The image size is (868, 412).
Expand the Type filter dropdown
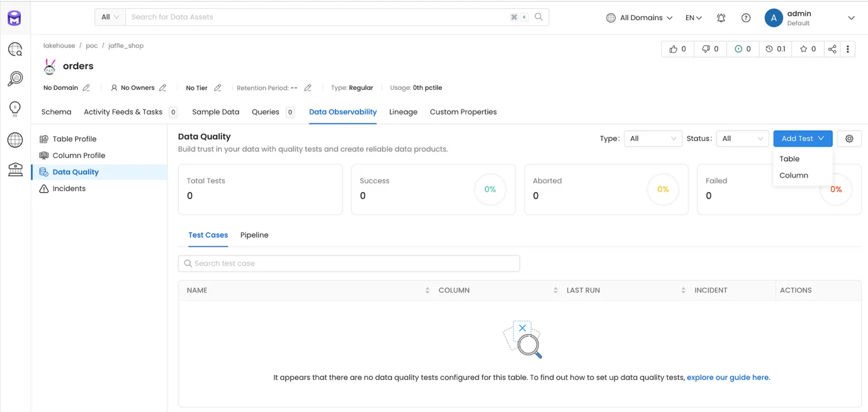[x=653, y=138]
